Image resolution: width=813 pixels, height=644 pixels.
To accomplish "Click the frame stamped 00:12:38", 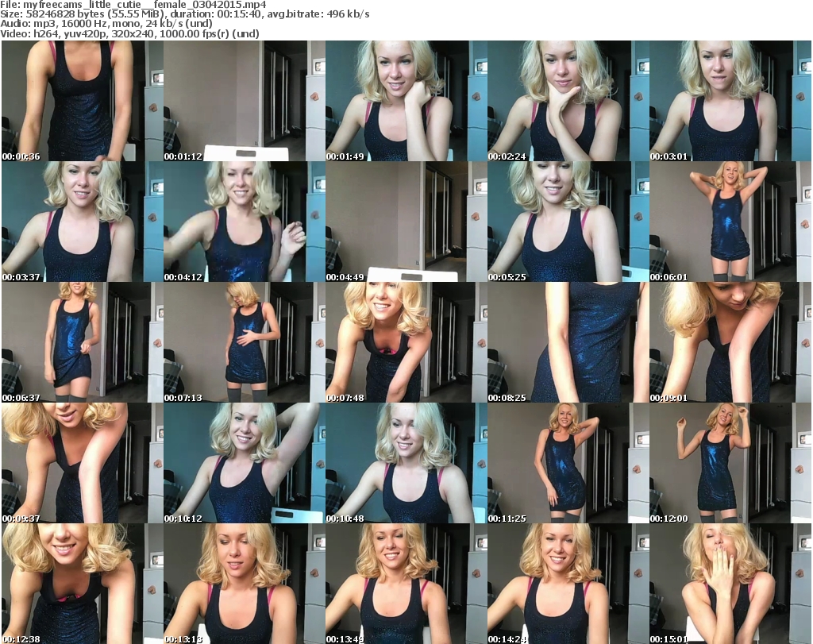I will tap(83, 584).
